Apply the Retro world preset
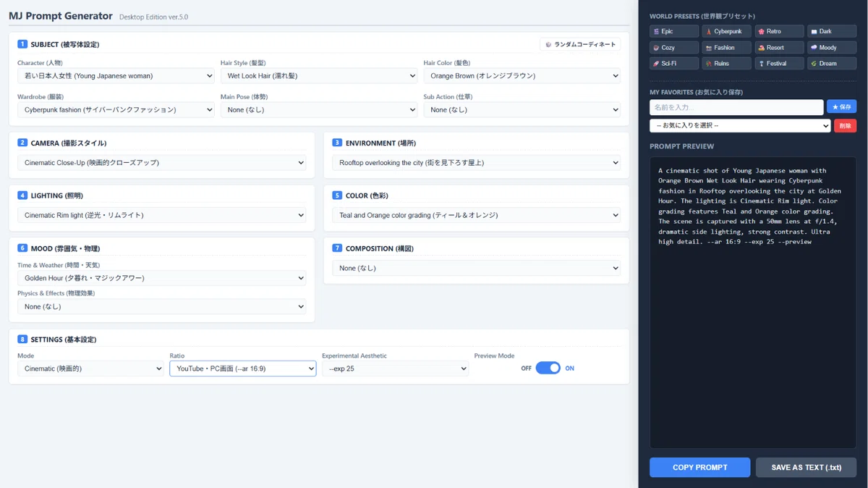Screen dimensions: 868x488 779,31
